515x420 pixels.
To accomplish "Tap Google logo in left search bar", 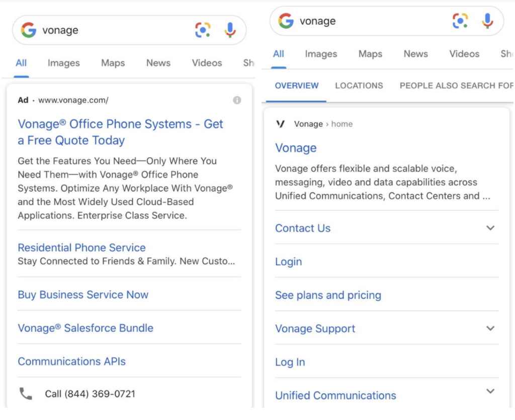I will pos(29,30).
